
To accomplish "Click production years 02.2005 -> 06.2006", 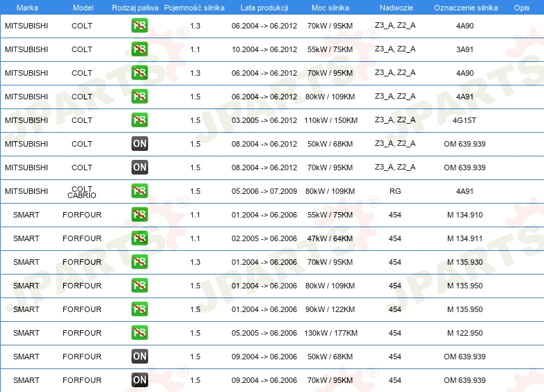I will pyautogui.click(x=264, y=238).
